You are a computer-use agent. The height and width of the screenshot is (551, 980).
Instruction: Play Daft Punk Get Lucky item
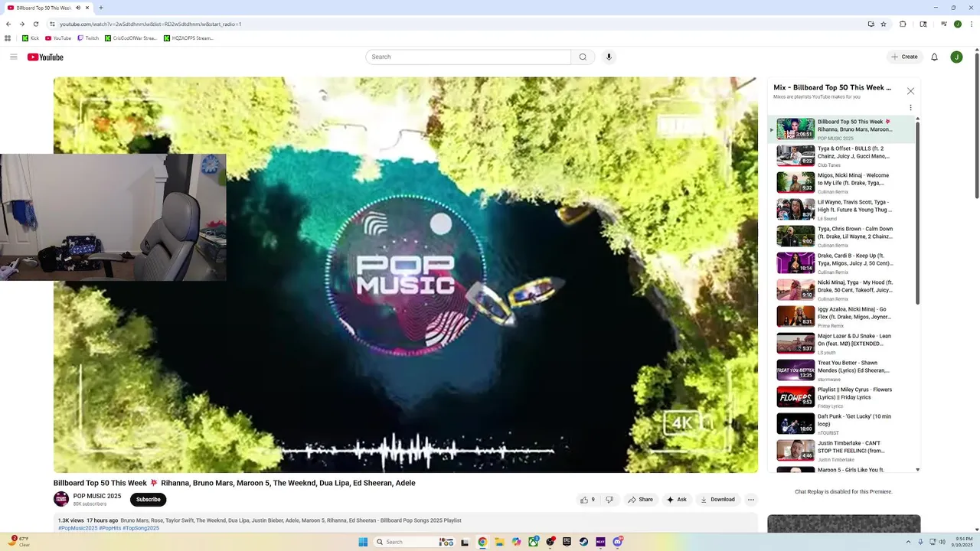click(x=842, y=423)
